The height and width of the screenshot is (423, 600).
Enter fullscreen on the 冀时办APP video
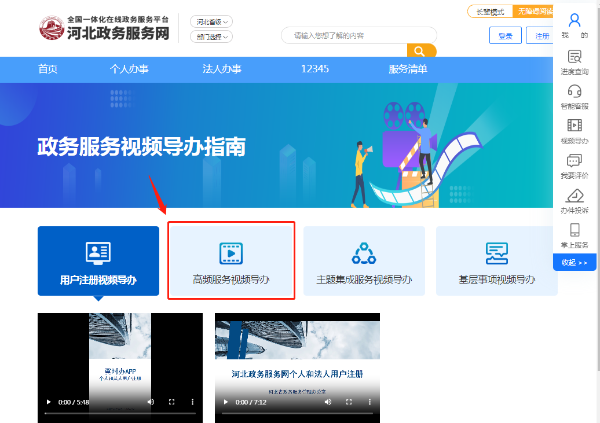pyautogui.click(x=171, y=402)
